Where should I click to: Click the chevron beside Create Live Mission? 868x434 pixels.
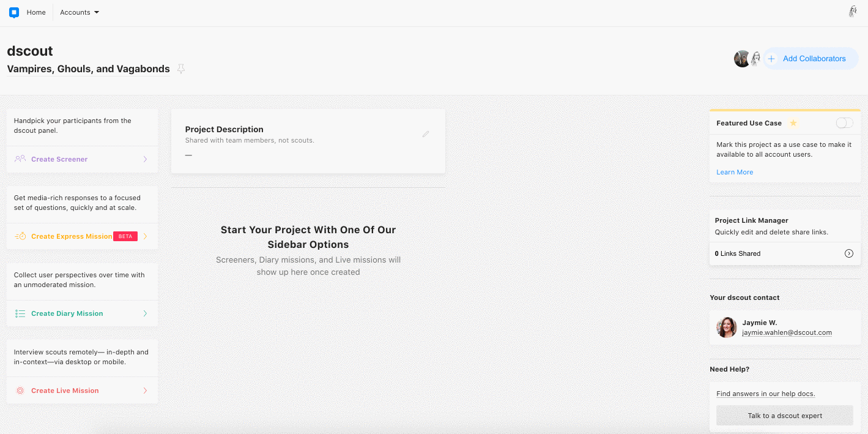(145, 391)
